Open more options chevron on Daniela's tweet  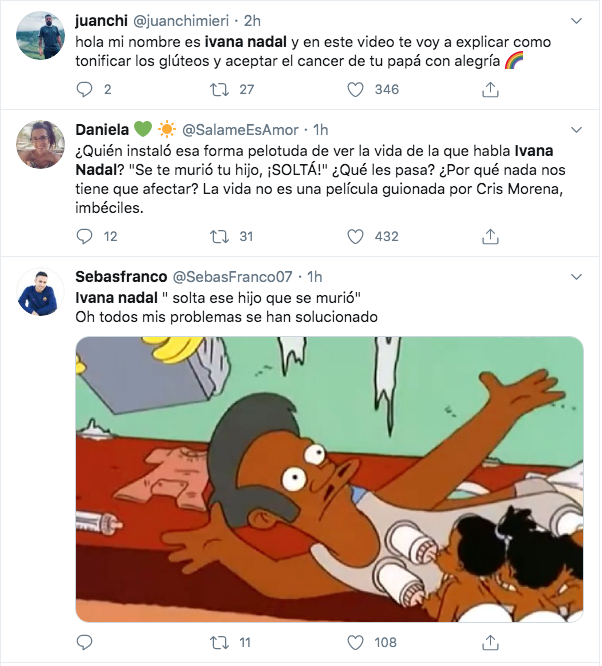576,130
